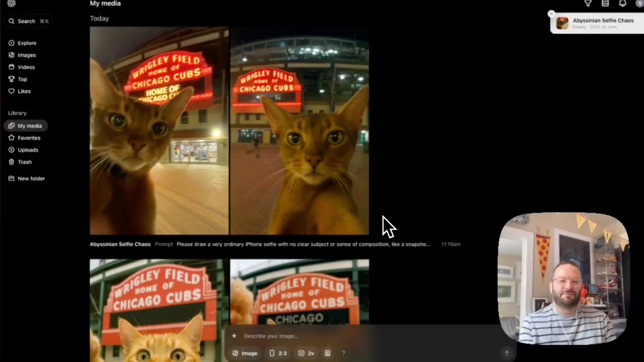The width and height of the screenshot is (644, 362).
Task: Open the filter icon in top bar
Action: pyautogui.click(x=588, y=3)
